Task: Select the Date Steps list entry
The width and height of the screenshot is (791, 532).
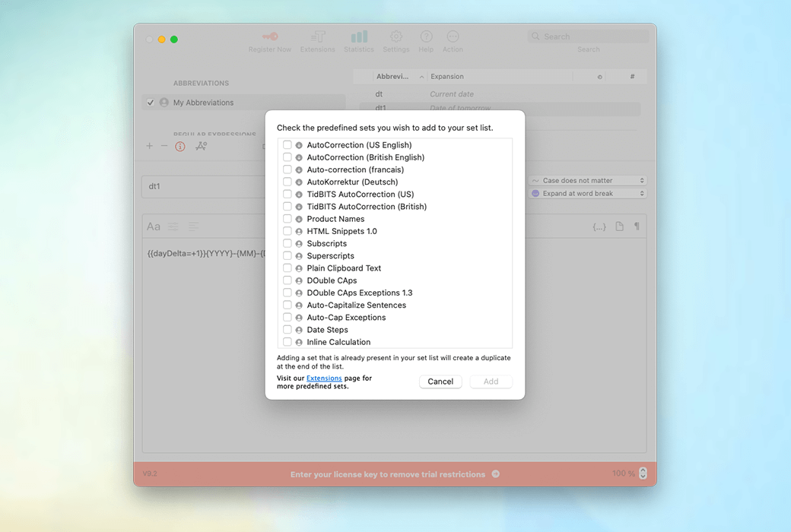Action: point(327,330)
